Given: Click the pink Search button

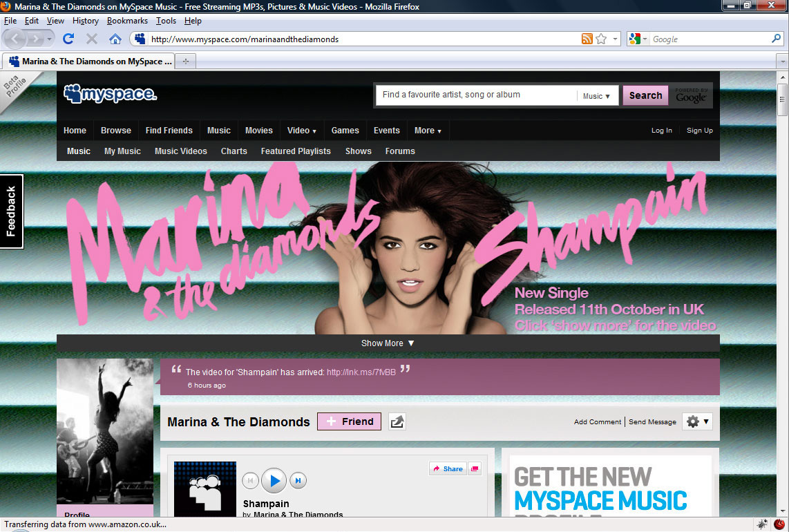Looking at the screenshot, I should 645,95.
